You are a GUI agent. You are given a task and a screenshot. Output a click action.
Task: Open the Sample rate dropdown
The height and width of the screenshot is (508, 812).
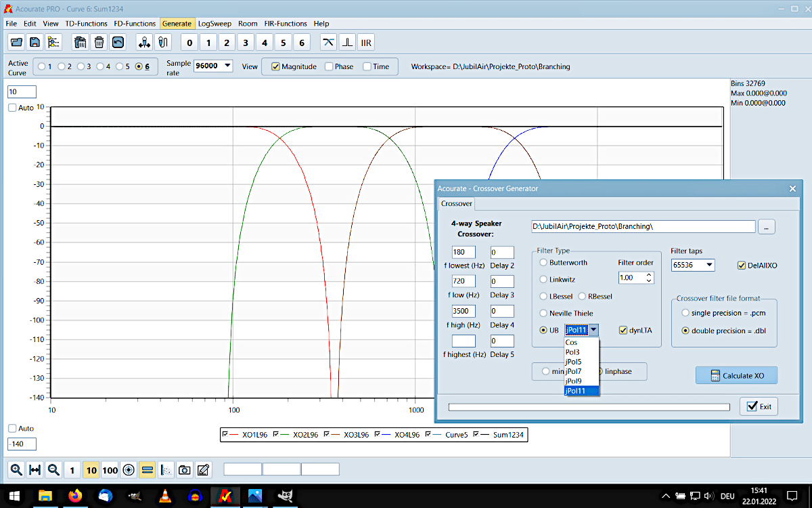pyautogui.click(x=226, y=66)
